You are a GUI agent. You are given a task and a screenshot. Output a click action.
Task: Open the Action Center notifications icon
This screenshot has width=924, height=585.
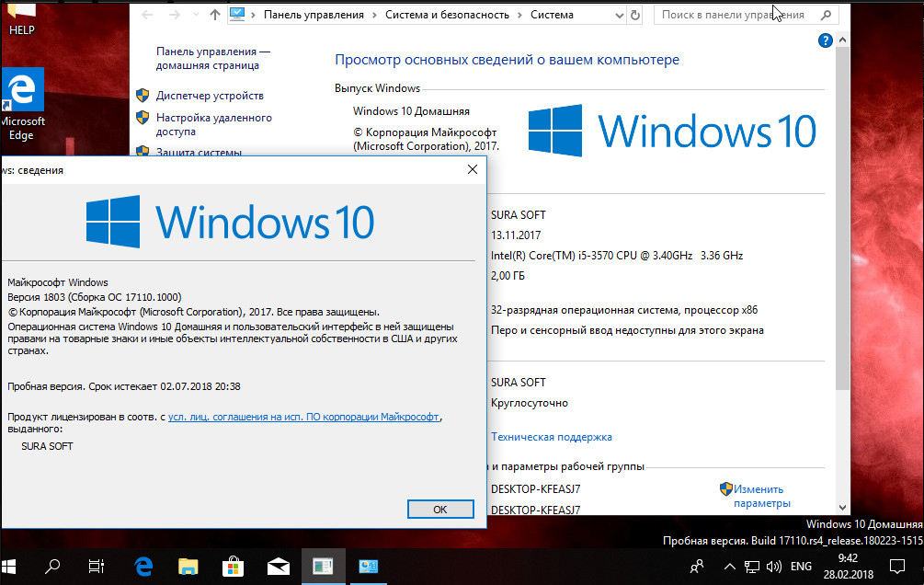[897, 567]
